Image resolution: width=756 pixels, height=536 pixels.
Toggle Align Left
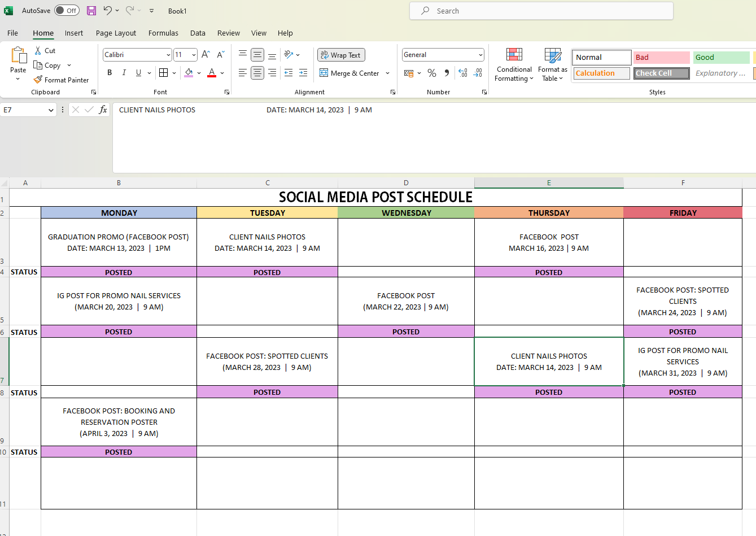click(243, 73)
